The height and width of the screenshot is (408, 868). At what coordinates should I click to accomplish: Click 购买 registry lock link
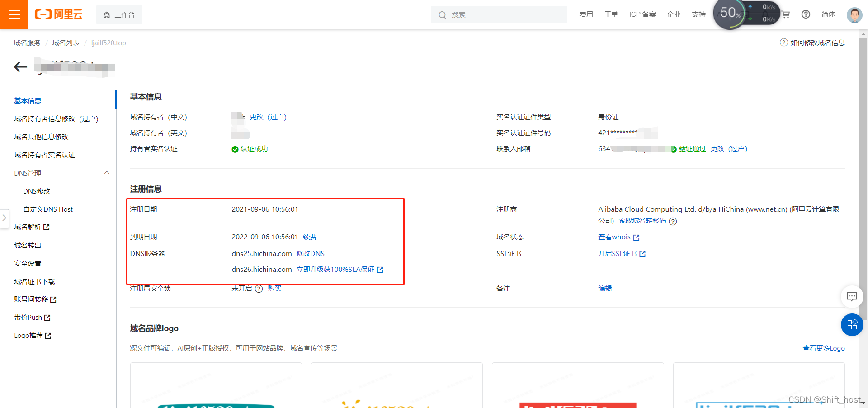pos(274,288)
